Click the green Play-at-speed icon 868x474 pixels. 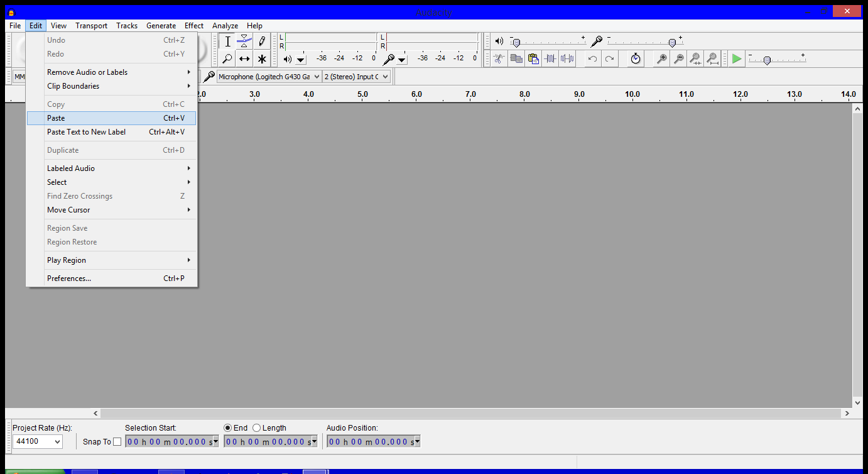[x=737, y=58]
